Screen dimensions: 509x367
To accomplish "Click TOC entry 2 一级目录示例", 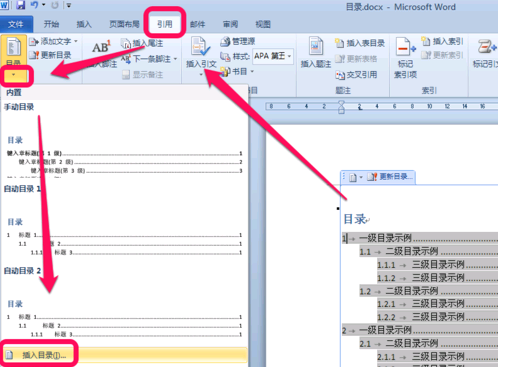I will pyautogui.click(x=420, y=330).
